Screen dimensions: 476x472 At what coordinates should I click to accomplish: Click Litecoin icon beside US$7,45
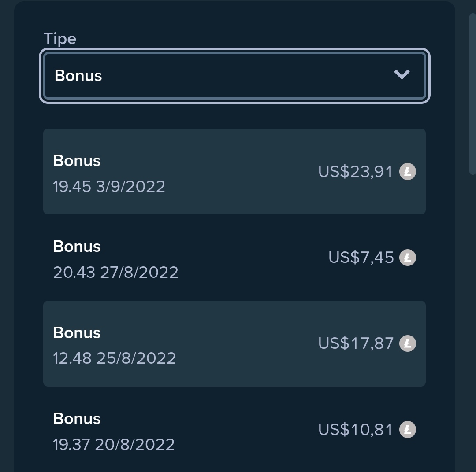click(407, 258)
